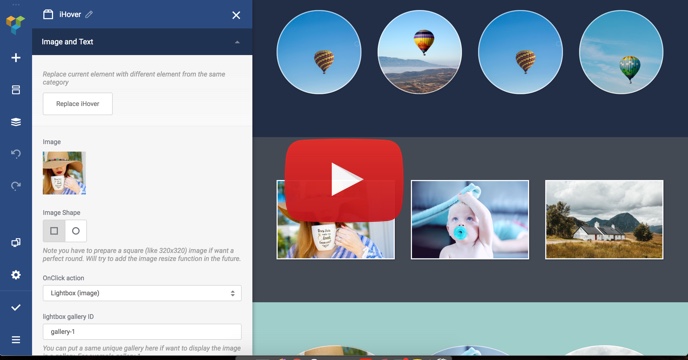Open the hamburger menu icon
The height and width of the screenshot is (360, 688).
coord(16,339)
